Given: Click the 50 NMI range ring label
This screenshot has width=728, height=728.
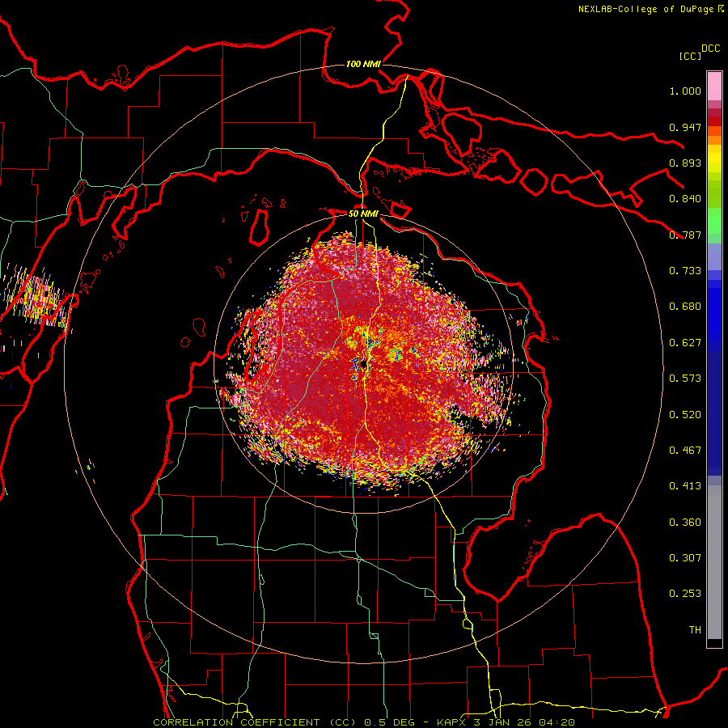Looking at the screenshot, I should point(363,214).
